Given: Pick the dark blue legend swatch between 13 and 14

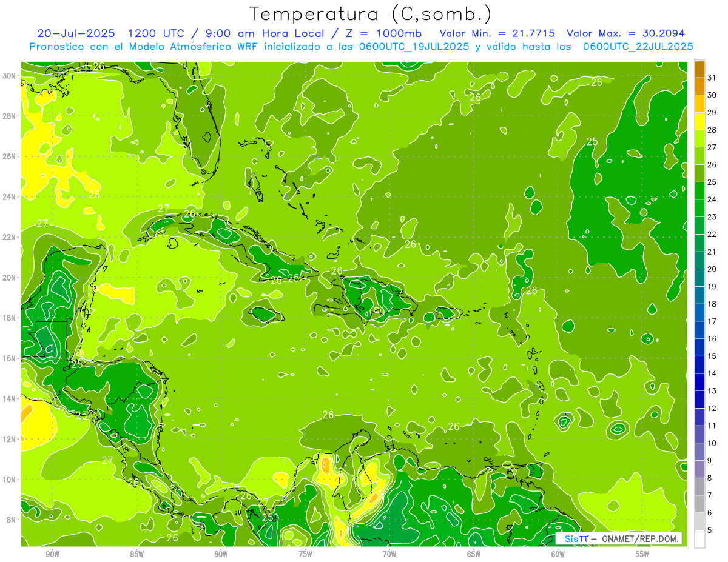Looking at the screenshot, I should pos(699,382).
